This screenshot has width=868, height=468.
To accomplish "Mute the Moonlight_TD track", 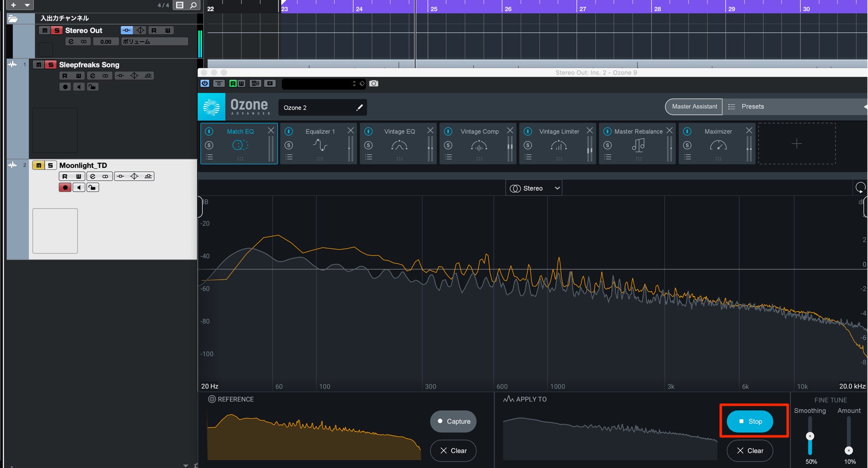I will tap(39, 165).
